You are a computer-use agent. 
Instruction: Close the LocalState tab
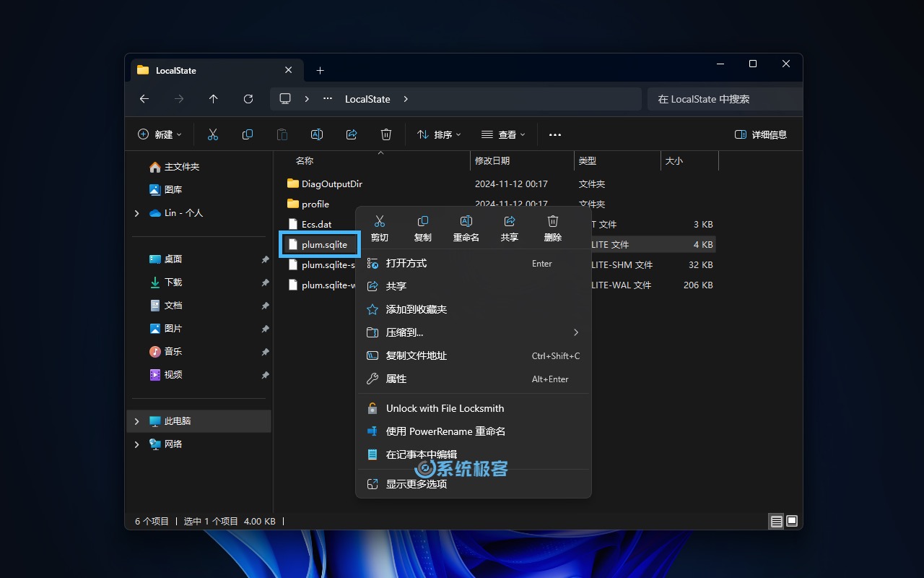289,70
